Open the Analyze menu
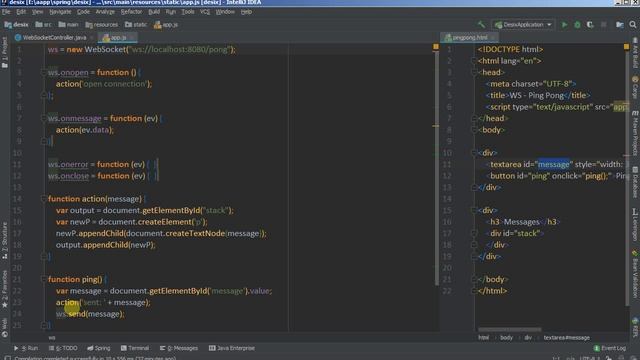This screenshot has height=360, width=640. [x=105, y=12]
